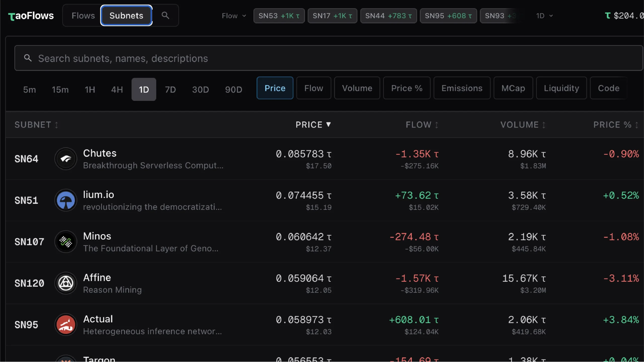Select the active 1D timeframe
Image resolution: width=644 pixels, height=362 pixels.
pos(144,90)
